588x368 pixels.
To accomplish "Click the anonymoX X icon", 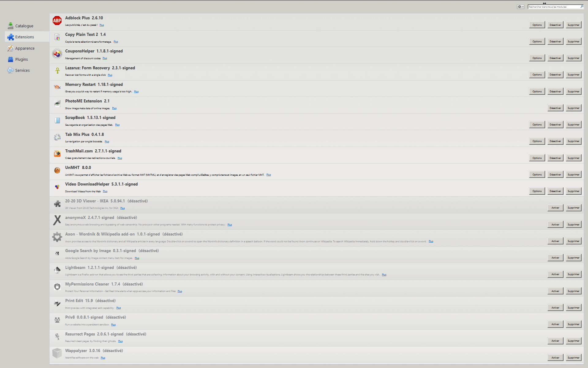I will (57, 220).
